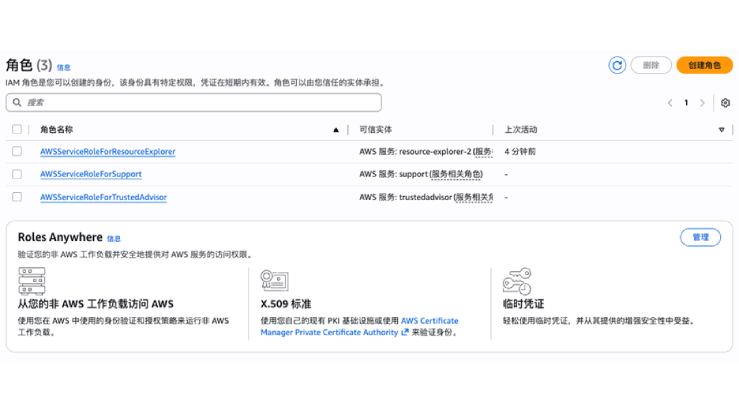Screen dimensions: 739x415
Task: Tick the AWSServiceRoleForTrustedAdvisor row checkbox
Action: point(17,197)
